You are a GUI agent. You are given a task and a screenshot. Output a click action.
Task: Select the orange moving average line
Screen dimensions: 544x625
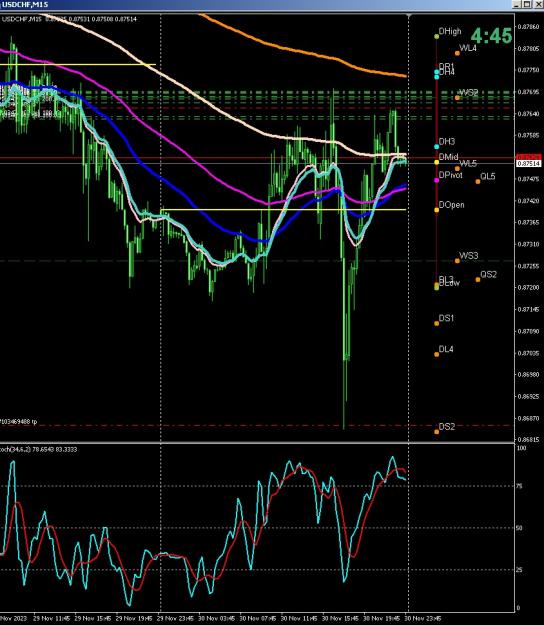(x=303, y=49)
